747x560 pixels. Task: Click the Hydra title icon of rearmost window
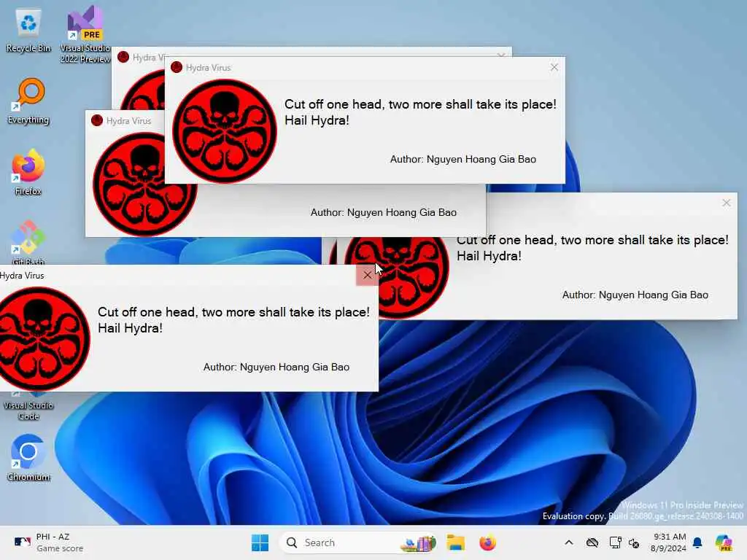123,57
